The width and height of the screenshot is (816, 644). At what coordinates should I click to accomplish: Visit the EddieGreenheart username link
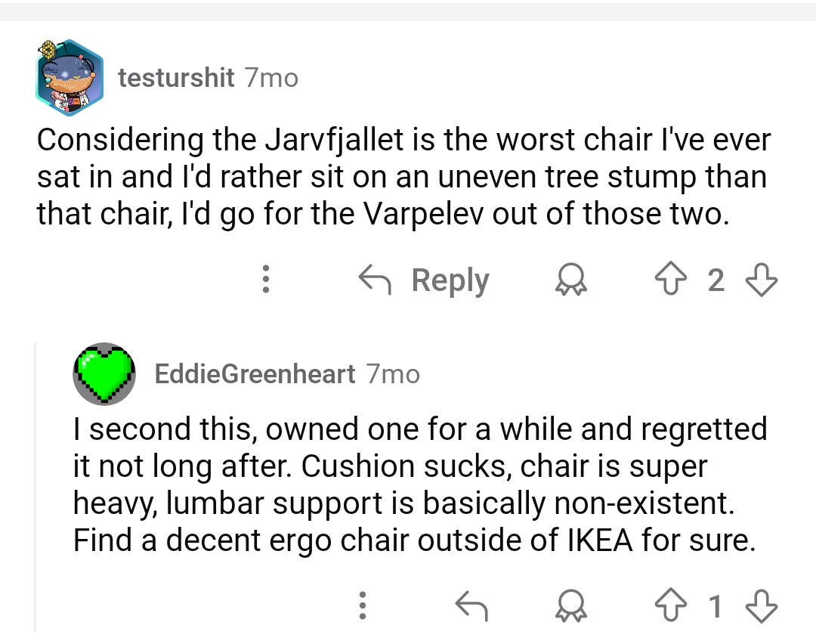pyautogui.click(x=255, y=373)
